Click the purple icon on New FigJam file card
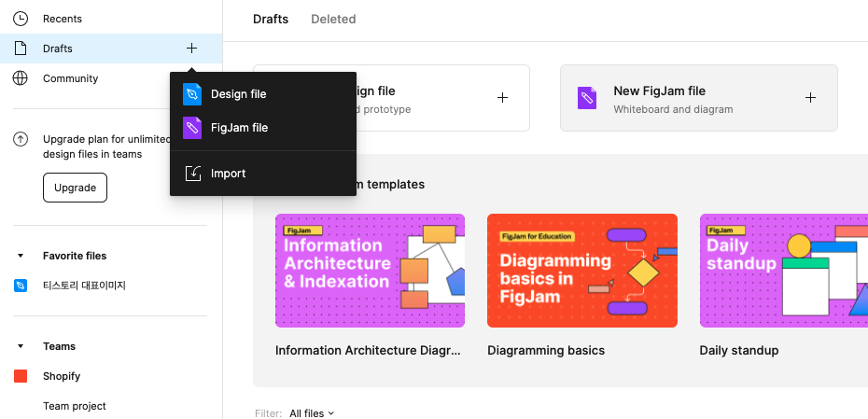This screenshot has height=419, width=868. [x=587, y=98]
